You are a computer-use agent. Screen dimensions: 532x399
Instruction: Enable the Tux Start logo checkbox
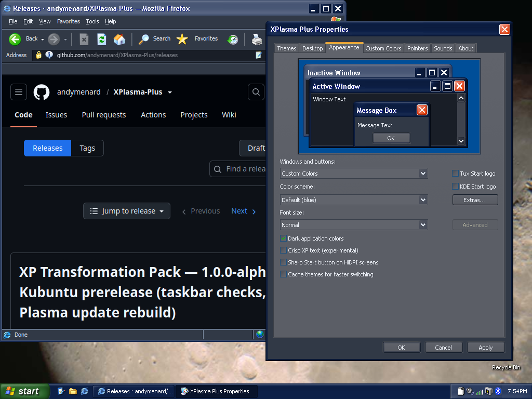tap(455, 174)
